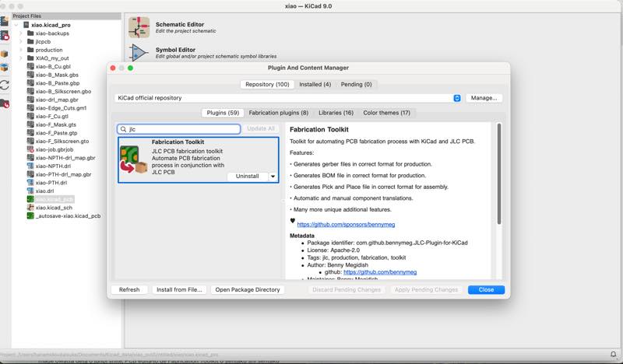Expand the XIAO_my_out folder
The width and height of the screenshot is (623, 364).
[x=21, y=58]
